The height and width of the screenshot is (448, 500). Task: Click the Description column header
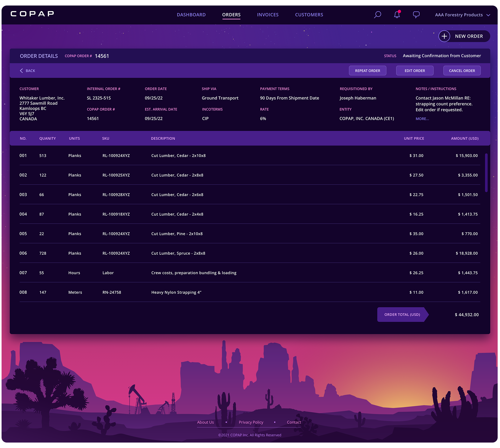click(x=163, y=139)
